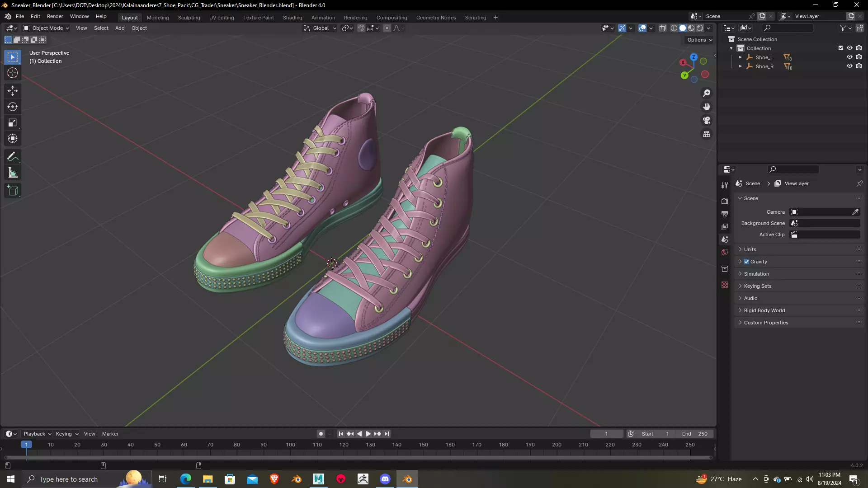Uncheck the Gravity checkbox
The height and width of the screenshot is (488, 868).
pos(746,262)
